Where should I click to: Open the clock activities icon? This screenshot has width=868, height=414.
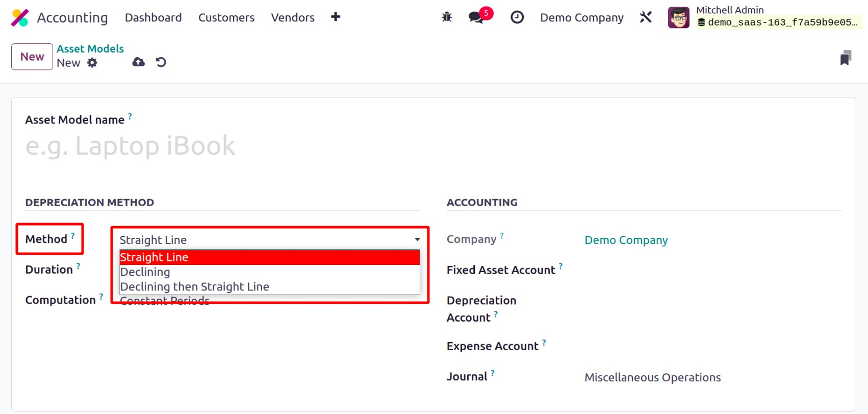pos(517,17)
